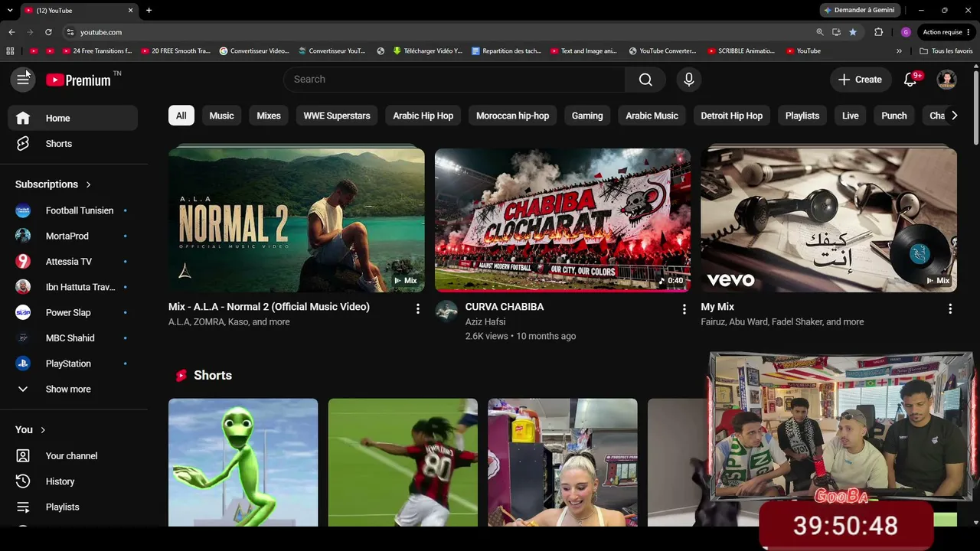980x551 pixels.
Task: Select the Moroccan hip-hop chip
Action: 513,116
